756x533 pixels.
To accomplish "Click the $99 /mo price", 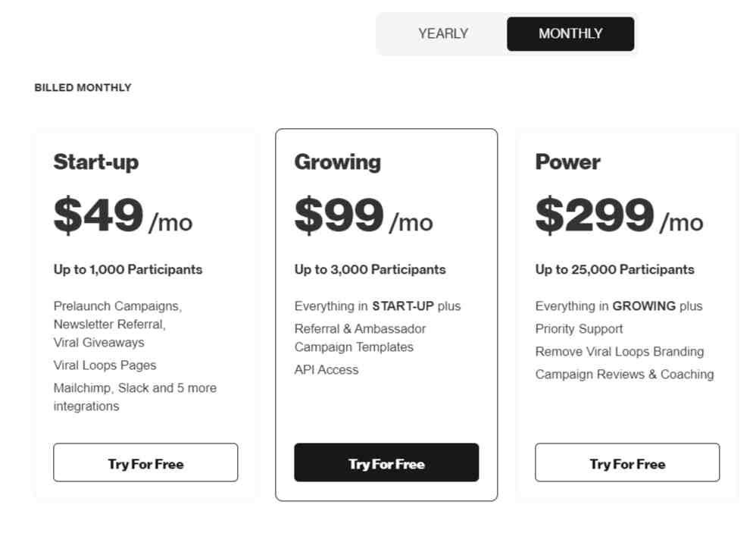I will point(364,215).
